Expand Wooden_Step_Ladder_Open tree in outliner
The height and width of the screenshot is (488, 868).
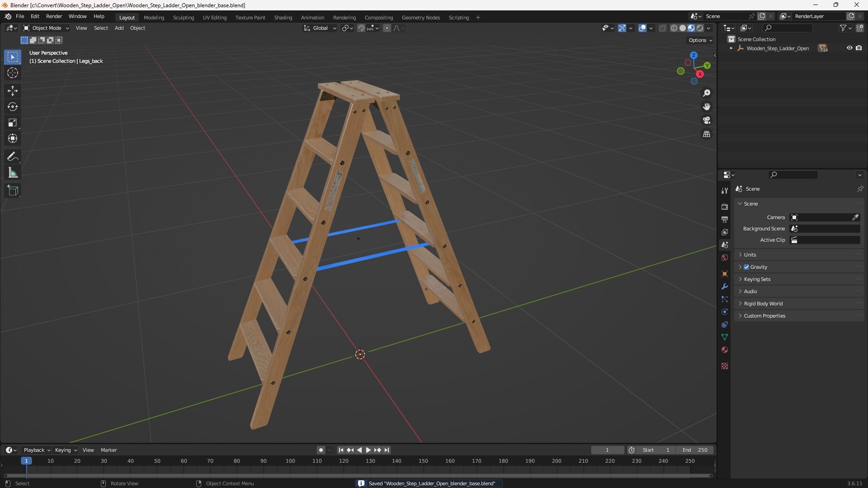coord(731,48)
